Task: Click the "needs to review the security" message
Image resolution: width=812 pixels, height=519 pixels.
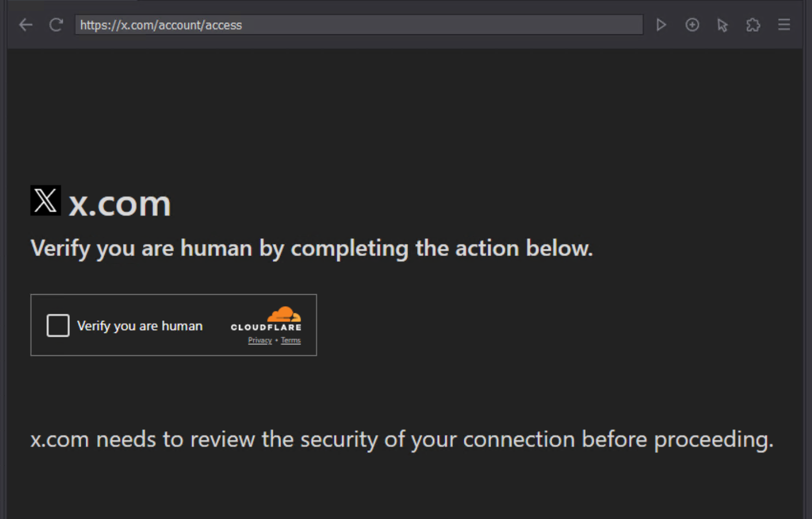Action: coord(401,439)
